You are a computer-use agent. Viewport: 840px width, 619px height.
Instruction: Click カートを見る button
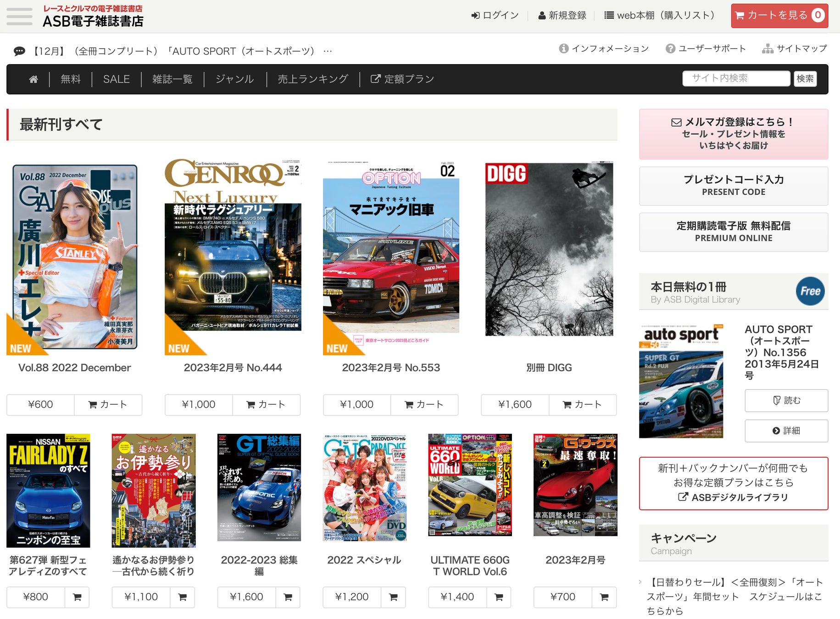(x=779, y=16)
